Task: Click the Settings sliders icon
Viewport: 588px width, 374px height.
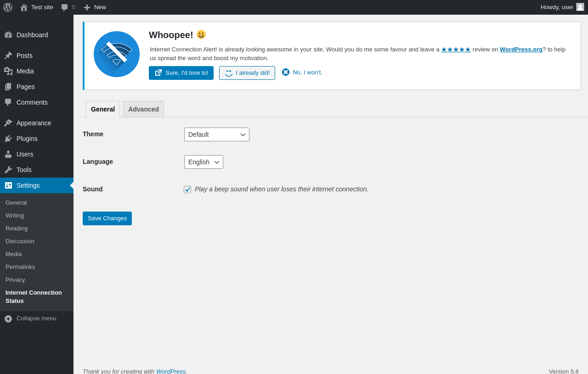Action: click(8, 185)
